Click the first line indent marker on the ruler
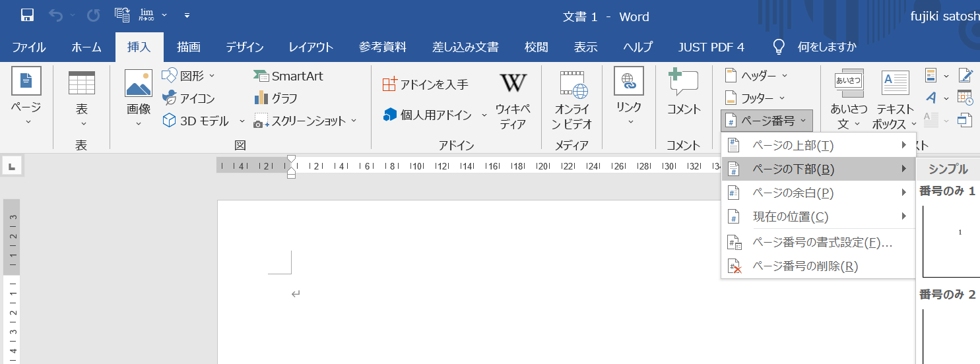The height and width of the screenshot is (364, 980). [x=291, y=159]
